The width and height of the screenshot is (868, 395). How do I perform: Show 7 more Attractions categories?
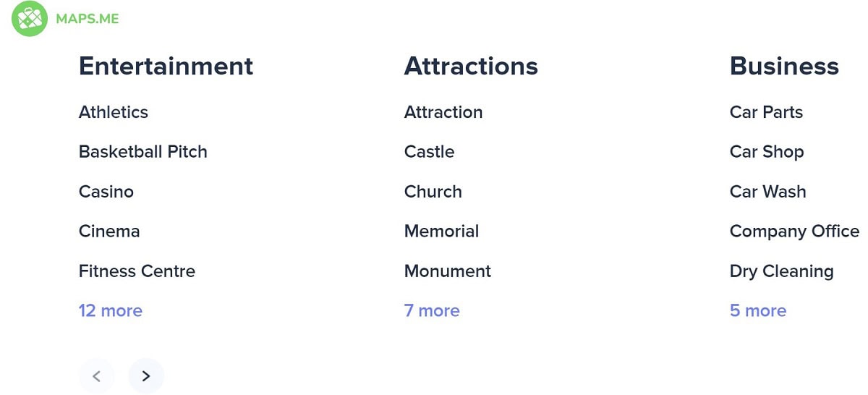432,311
